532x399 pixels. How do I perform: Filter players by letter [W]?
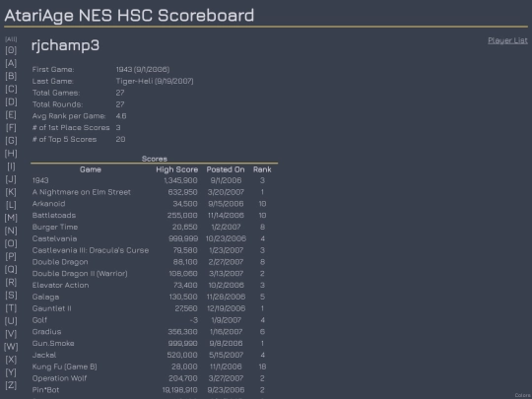11,347
